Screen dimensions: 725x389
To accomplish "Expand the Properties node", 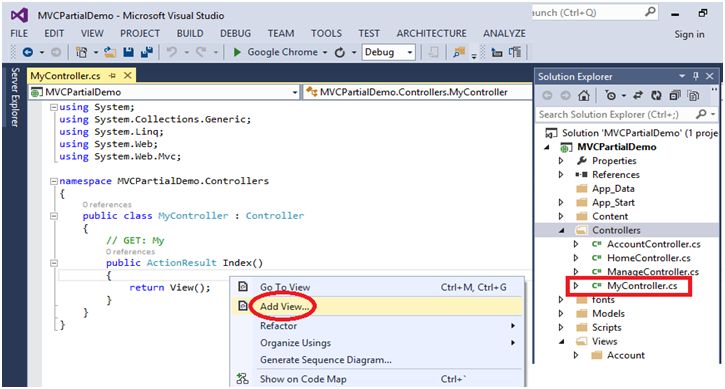I will pos(561,161).
